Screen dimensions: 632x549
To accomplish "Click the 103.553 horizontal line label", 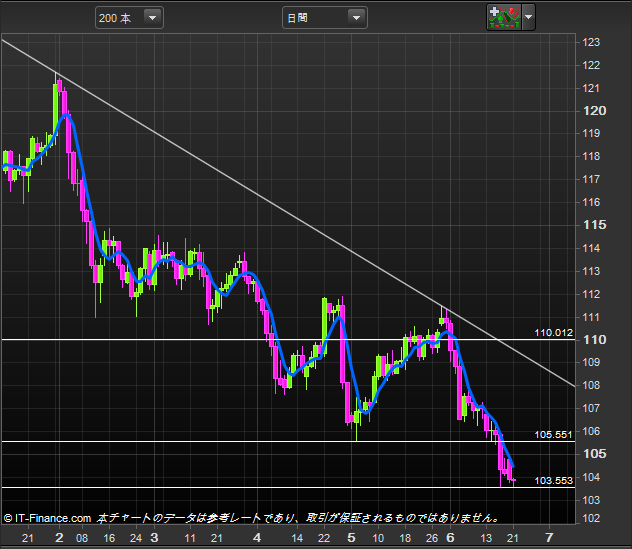I will click(553, 480).
